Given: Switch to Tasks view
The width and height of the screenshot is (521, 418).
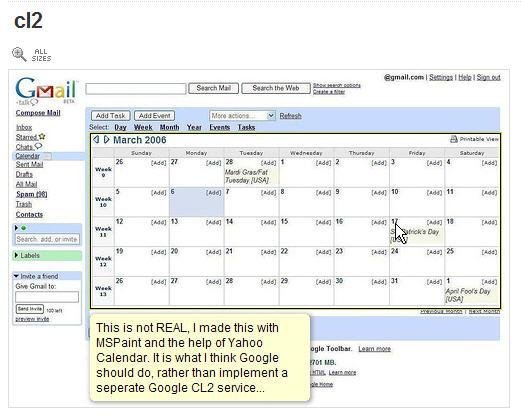Looking at the screenshot, I should (246, 127).
